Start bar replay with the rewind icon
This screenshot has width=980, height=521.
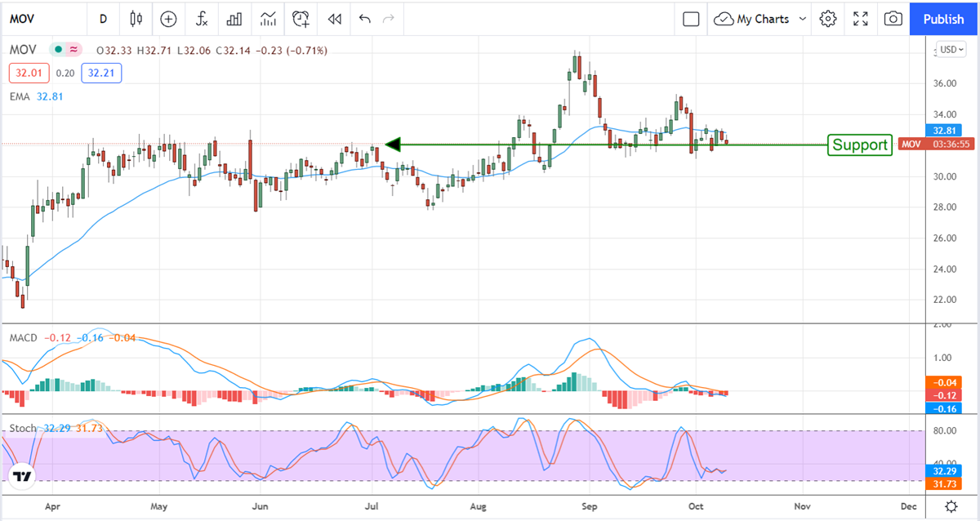pyautogui.click(x=333, y=18)
